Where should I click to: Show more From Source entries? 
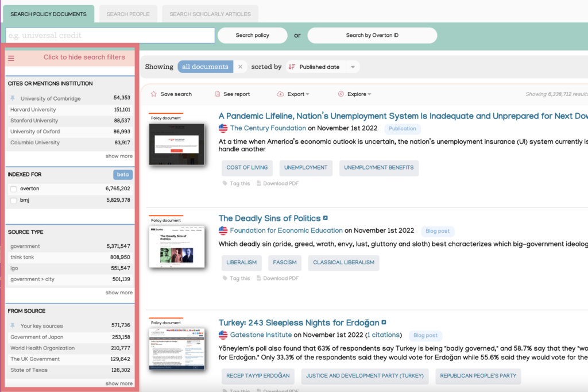119,383
